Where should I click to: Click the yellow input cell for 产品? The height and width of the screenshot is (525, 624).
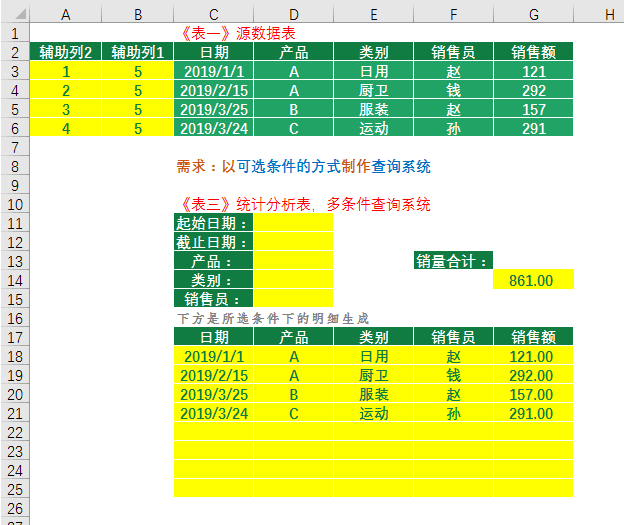click(293, 261)
